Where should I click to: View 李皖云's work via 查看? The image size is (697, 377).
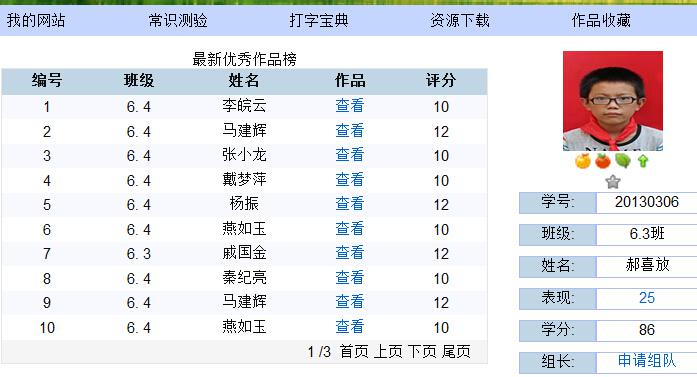(350, 106)
